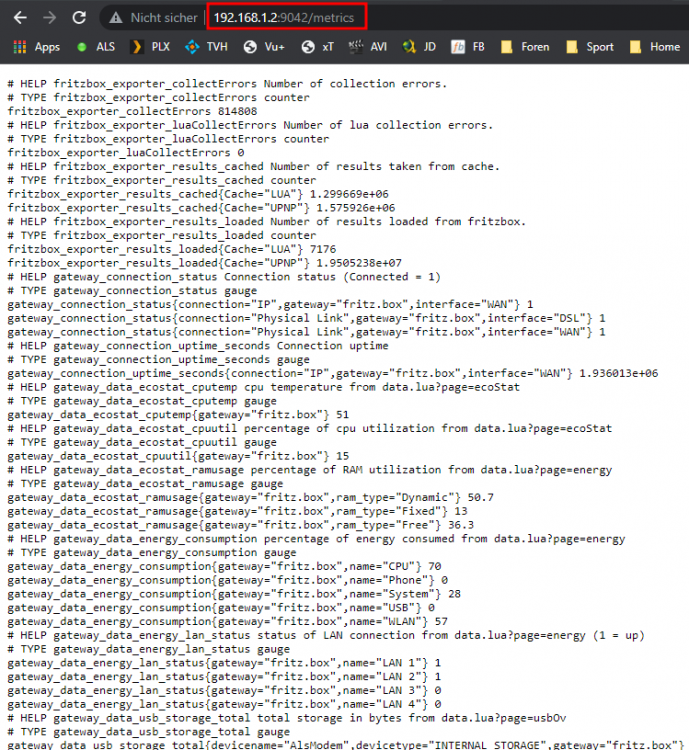Open the xT bookmark
This screenshot has width=689, height=750.
(x=318, y=47)
